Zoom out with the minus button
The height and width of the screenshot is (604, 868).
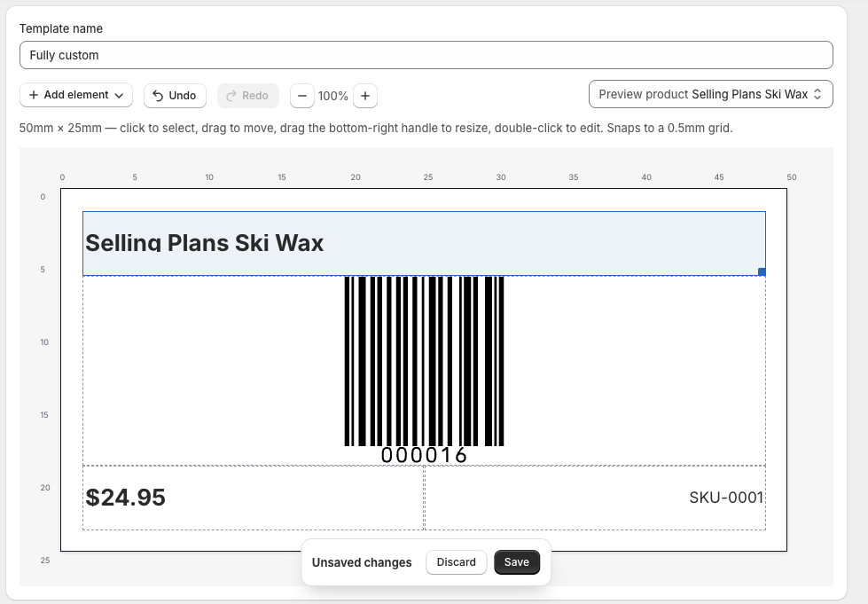coord(302,96)
